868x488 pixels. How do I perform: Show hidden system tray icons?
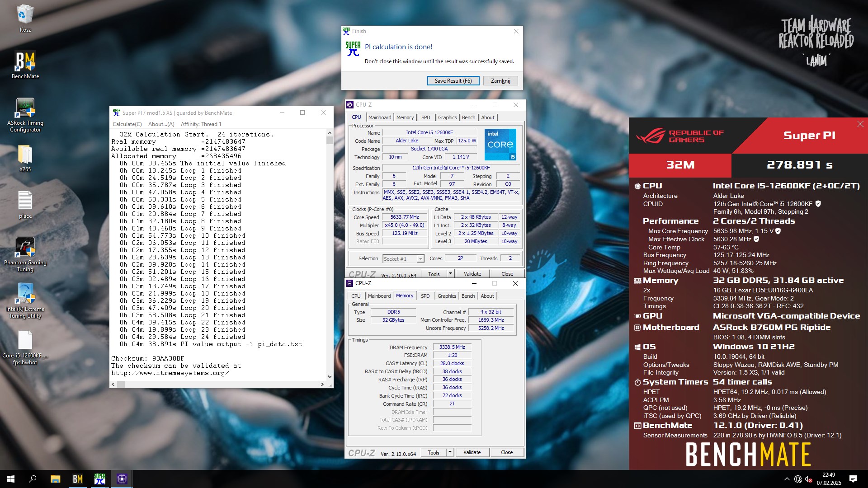787,479
